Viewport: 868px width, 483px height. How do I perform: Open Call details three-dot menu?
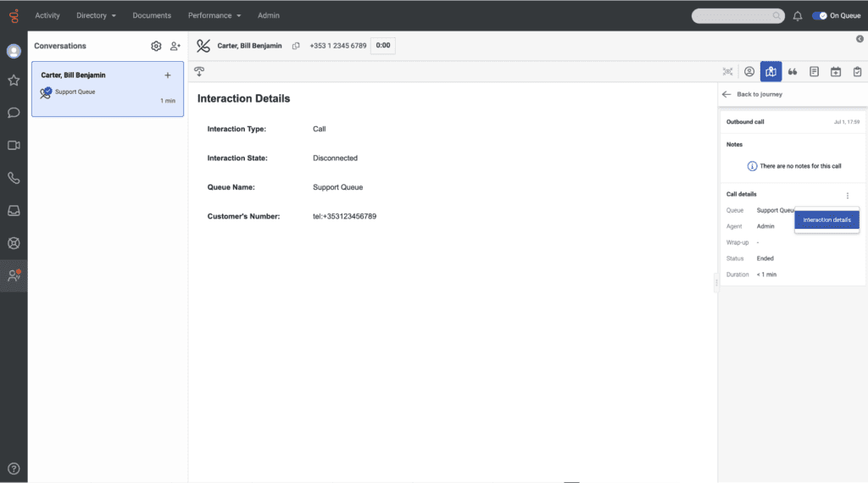tap(847, 196)
